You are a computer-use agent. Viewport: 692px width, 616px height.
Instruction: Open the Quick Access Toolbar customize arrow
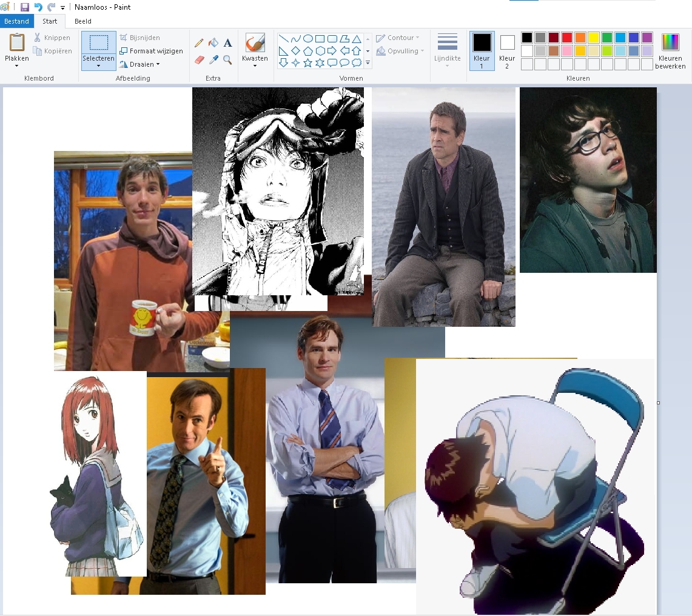tap(62, 7)
